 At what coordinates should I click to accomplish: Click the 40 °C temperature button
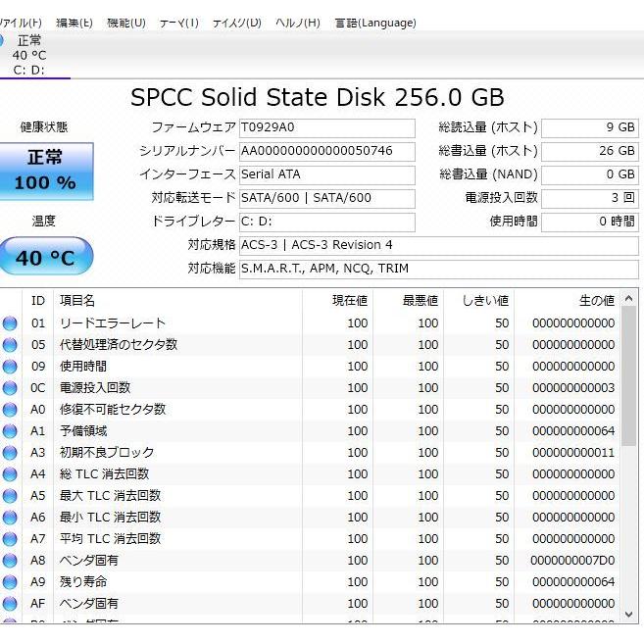click(x=45, y=257)
